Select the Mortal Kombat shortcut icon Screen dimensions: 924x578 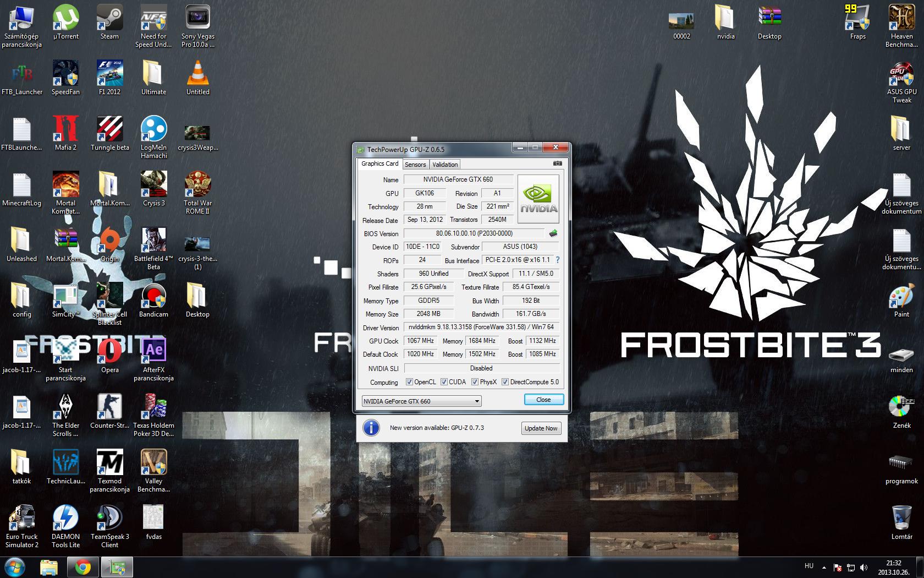[66, 193]
